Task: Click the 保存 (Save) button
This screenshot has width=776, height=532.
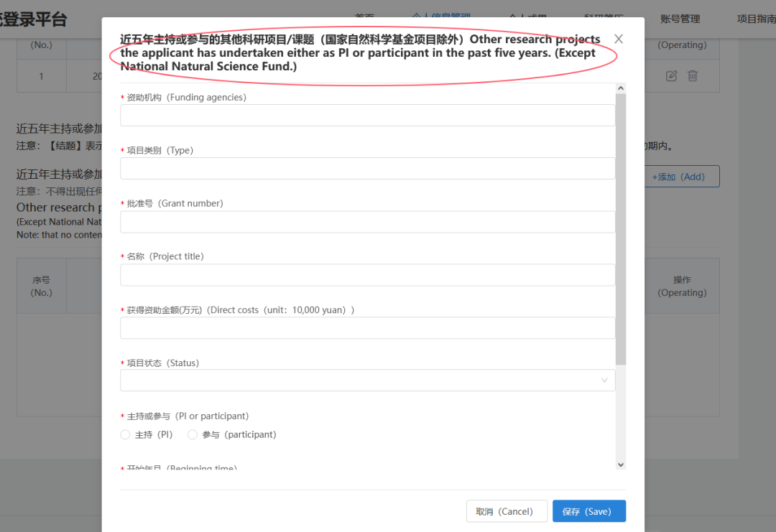Action: coord(589,511)
